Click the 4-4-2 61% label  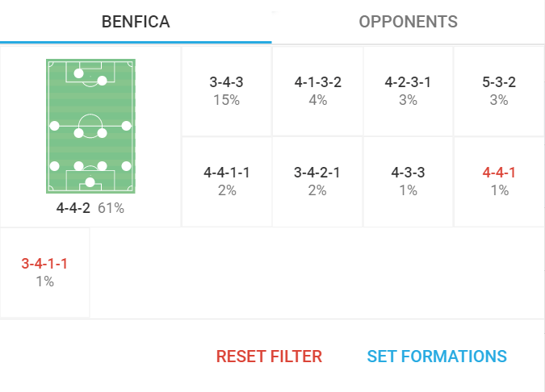(90, 208)
